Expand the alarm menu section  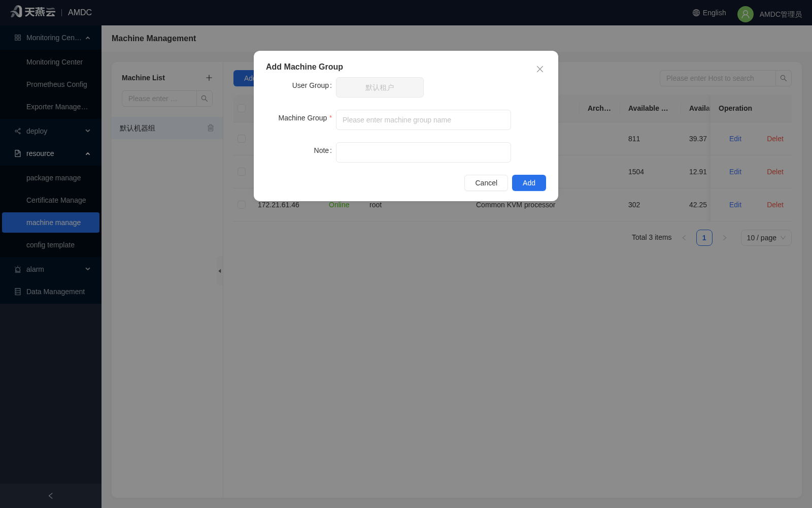(x=51, y=269)
